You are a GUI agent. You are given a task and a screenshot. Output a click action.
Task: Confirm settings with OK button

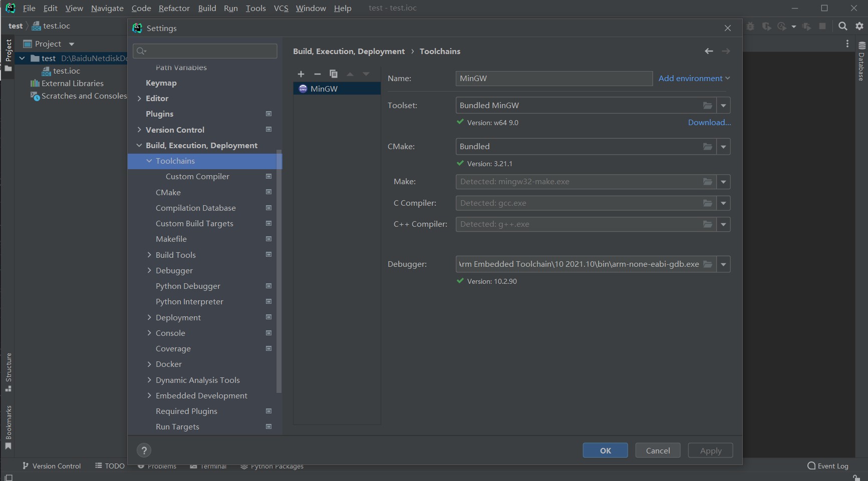(x=605, y=450)
